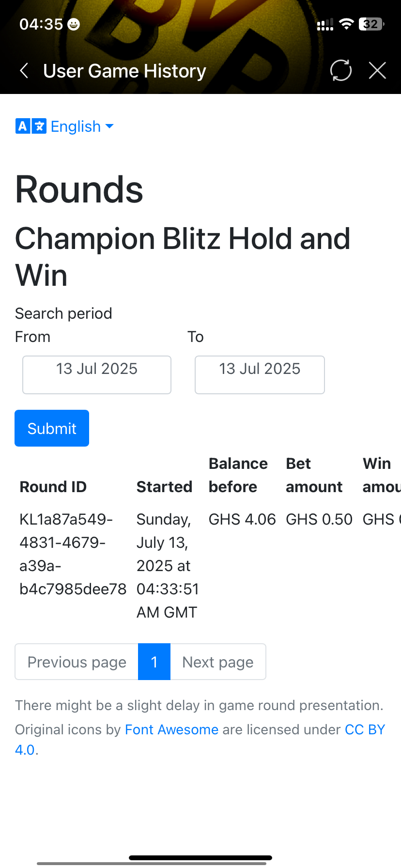Tap the language translate icon
Image resolution: width=401 pixels, height=868 pixels.
[x=31, y=126]
